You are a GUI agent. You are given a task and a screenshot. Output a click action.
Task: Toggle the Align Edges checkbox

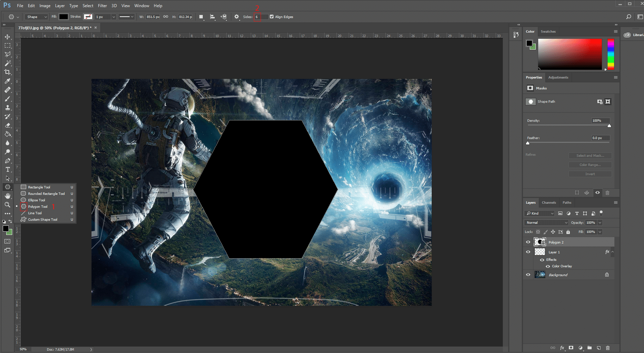[x=271, y=17]
